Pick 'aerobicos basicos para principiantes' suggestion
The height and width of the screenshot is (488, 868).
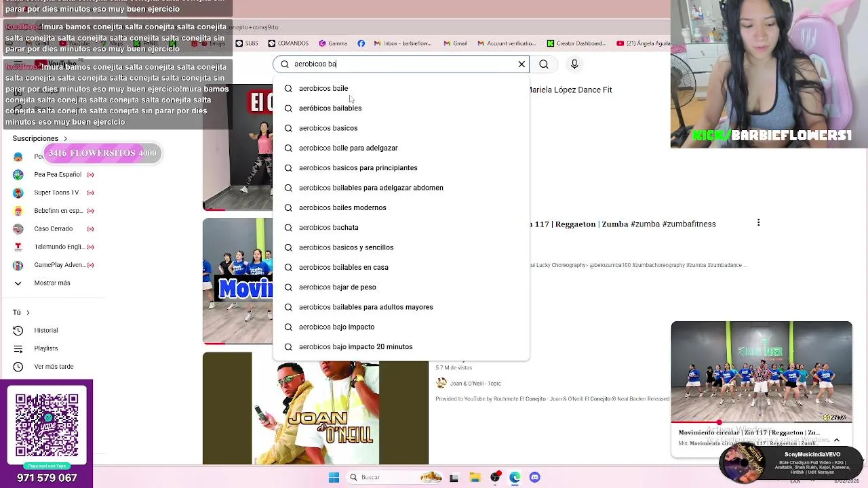pos(401,168)
